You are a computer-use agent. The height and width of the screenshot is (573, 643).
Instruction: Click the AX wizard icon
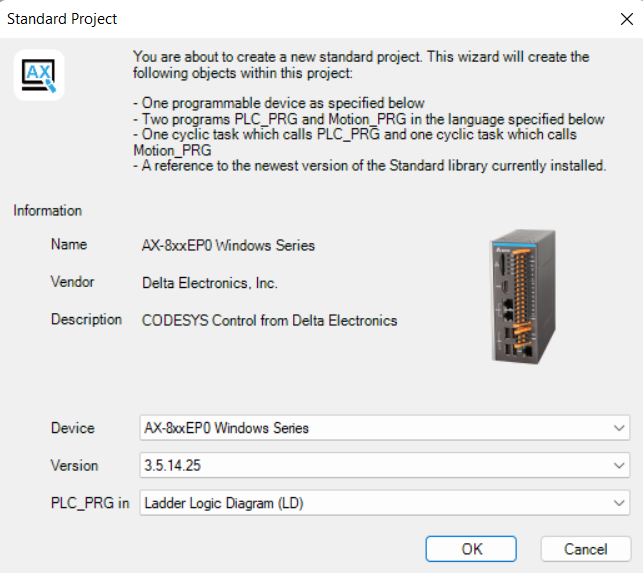click(39, 75)
